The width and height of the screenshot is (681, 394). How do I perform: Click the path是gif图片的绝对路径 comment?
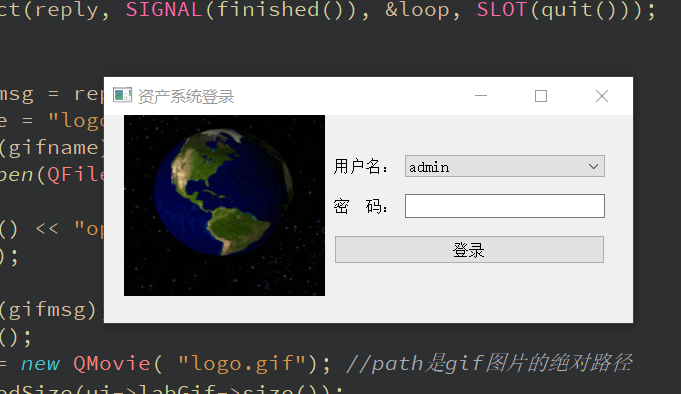click(489, 364)
